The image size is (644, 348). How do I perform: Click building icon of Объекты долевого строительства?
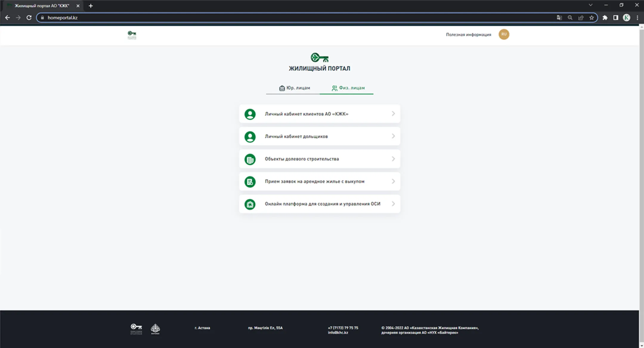pyautogui.click(x=250, y=159)
